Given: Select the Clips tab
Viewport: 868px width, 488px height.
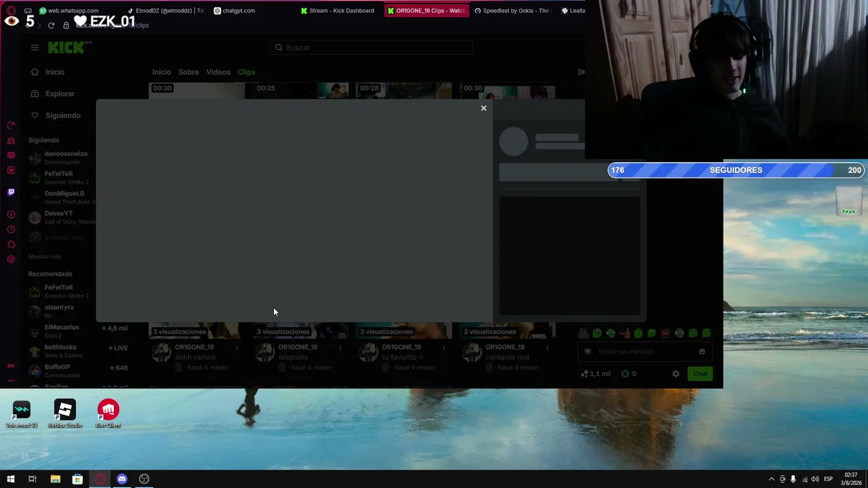Looking at the screenshot, I should tap(246, 72).
